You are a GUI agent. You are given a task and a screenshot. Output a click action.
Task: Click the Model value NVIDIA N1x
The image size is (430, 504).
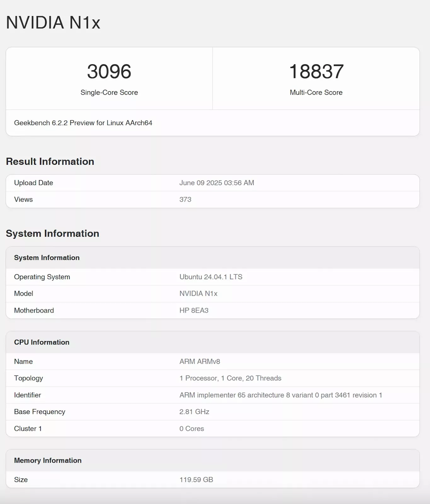(x=198, y=294)
